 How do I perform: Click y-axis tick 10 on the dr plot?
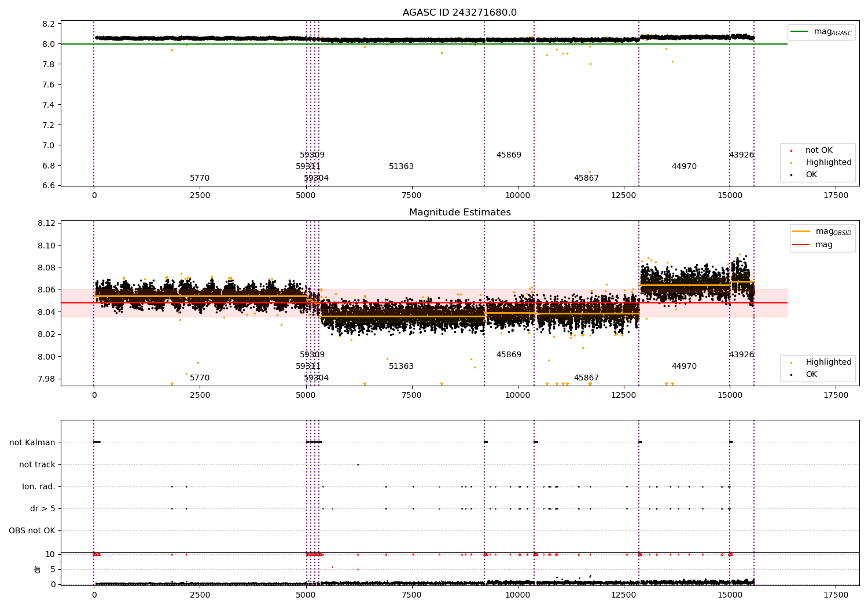pyautogui.click(x=50, y=554)
